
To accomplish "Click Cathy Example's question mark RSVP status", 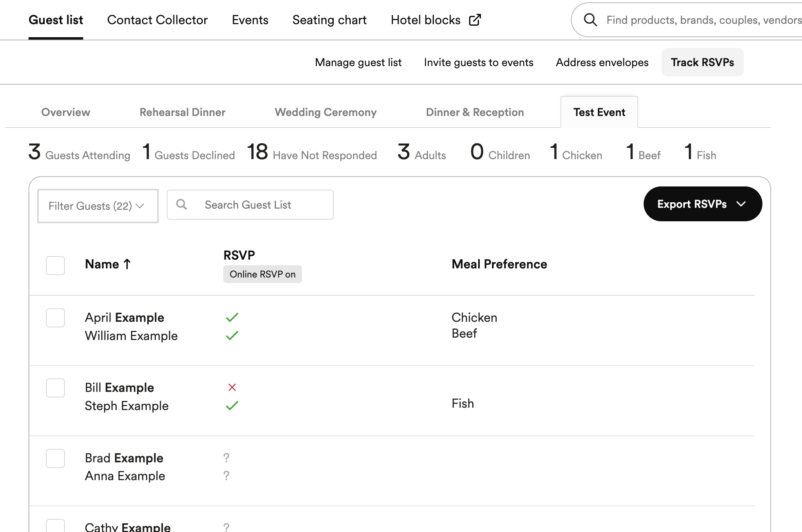I will pos(226,527).
